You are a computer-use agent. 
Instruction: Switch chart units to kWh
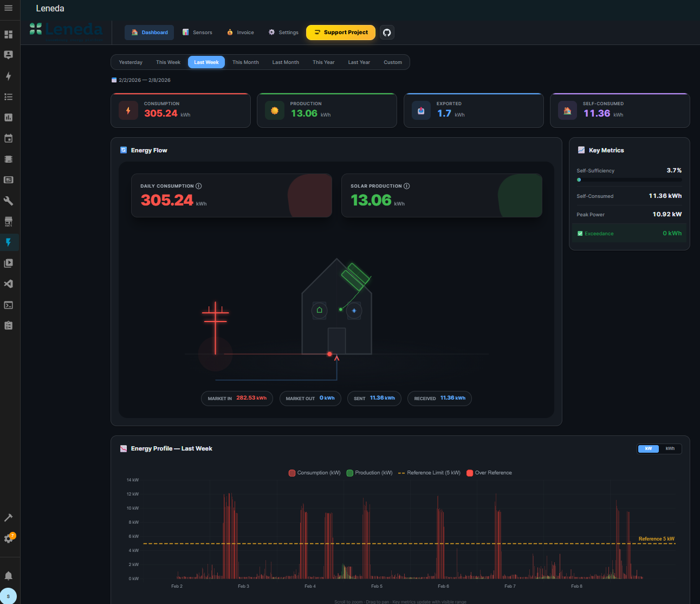click(x=670, y=449)
